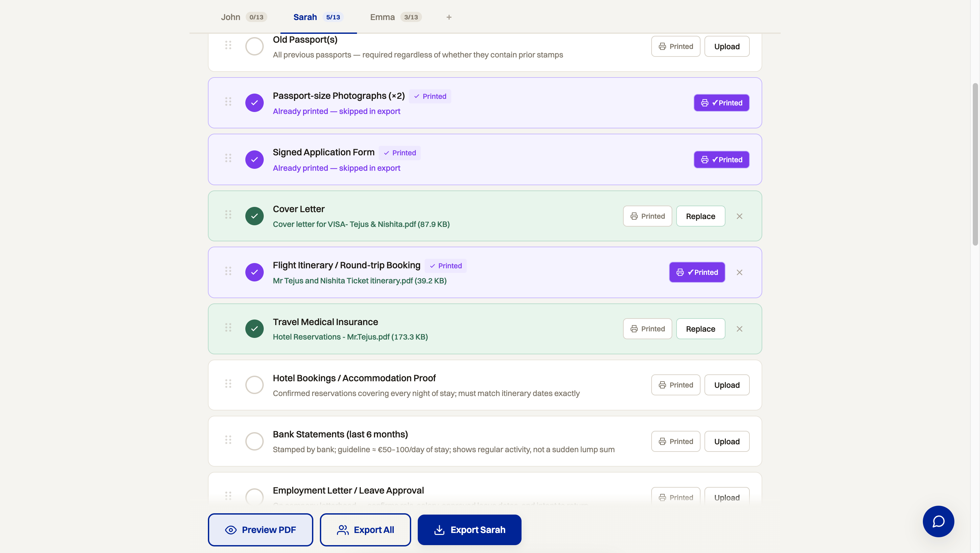Mark Old Passport(s) as Printed
Viewport: 980px width, 553px height.
point(676,46)
